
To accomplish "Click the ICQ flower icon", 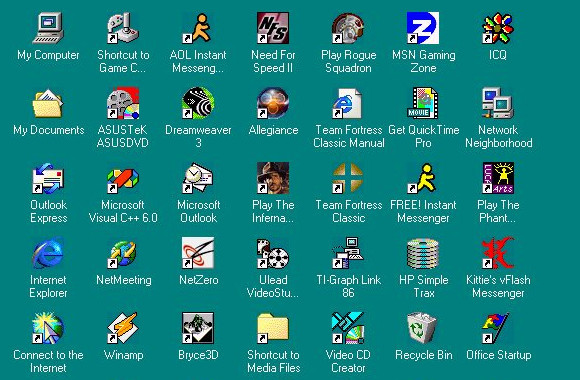I will 498,28.
